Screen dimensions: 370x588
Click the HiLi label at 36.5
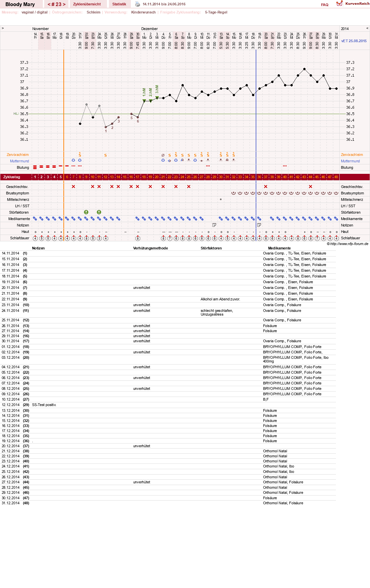(x=16, y=114)
